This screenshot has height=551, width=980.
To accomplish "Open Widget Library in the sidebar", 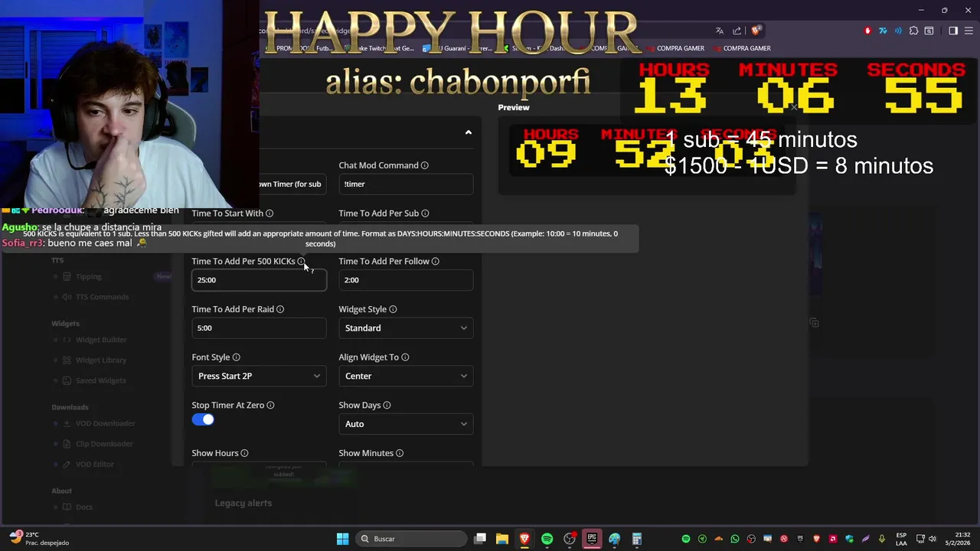I will pos(100,360).
